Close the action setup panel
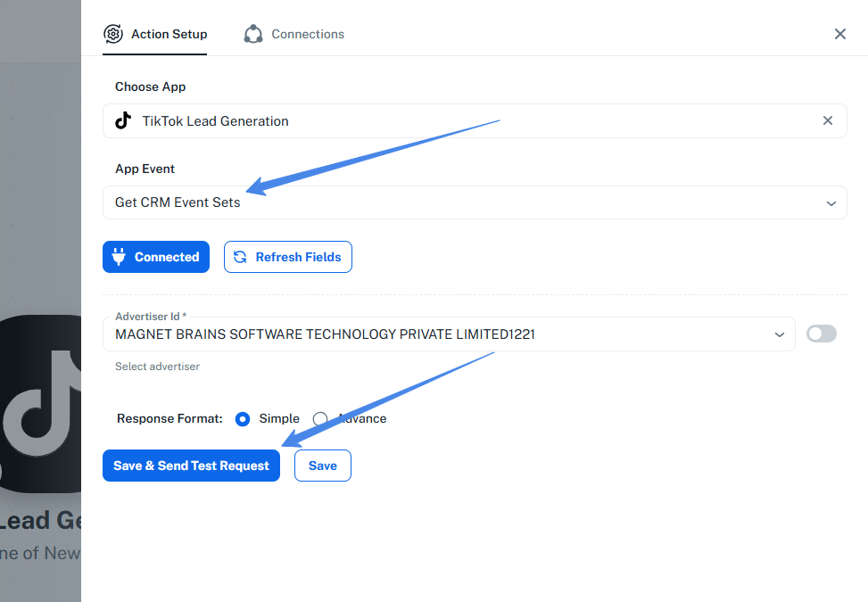The height and width of the screenshot is (602, 868). (839, 34)
